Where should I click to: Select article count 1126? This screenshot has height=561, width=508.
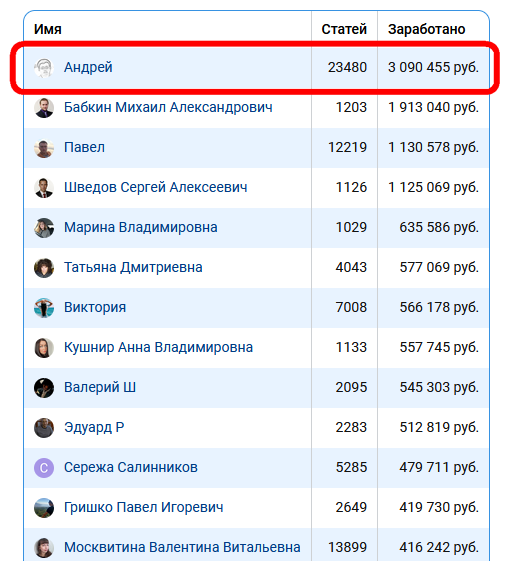[351, 187]
